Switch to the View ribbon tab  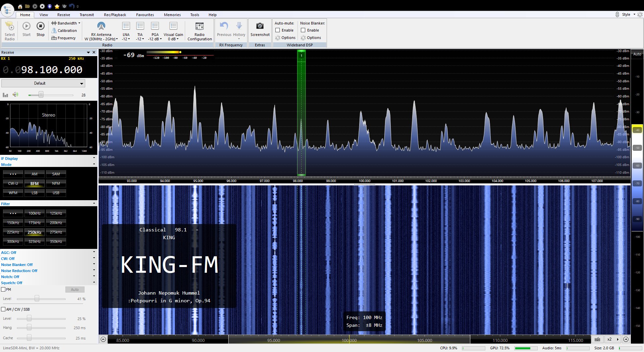tap(44, 15)
